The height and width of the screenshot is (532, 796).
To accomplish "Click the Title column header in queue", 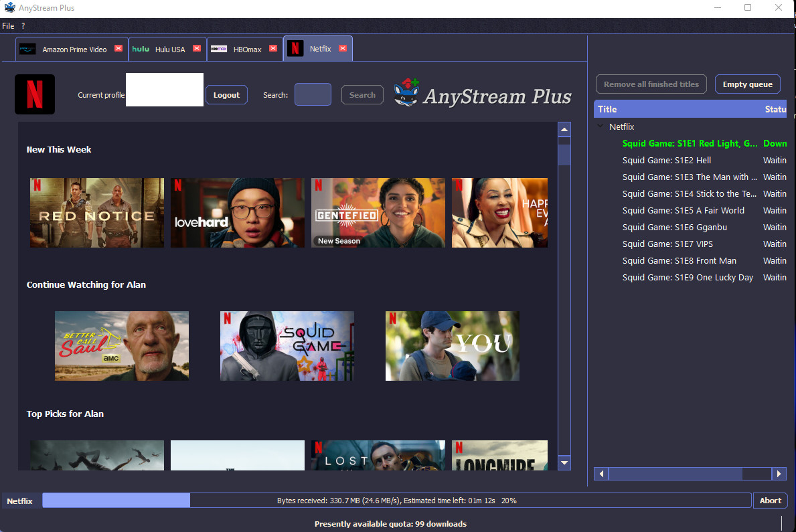I will pyautogui.click(x=678, y=109).
